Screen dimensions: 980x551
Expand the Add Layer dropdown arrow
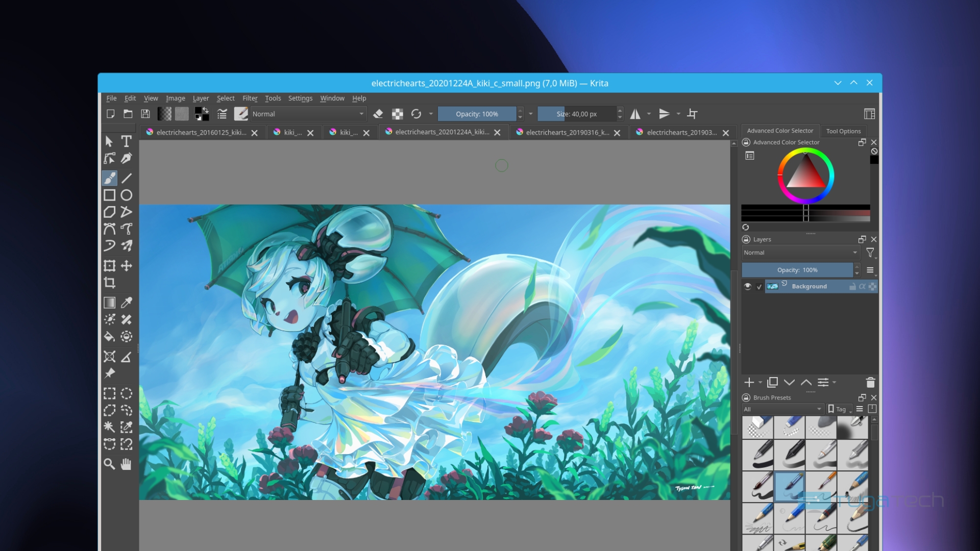[760, 383]
